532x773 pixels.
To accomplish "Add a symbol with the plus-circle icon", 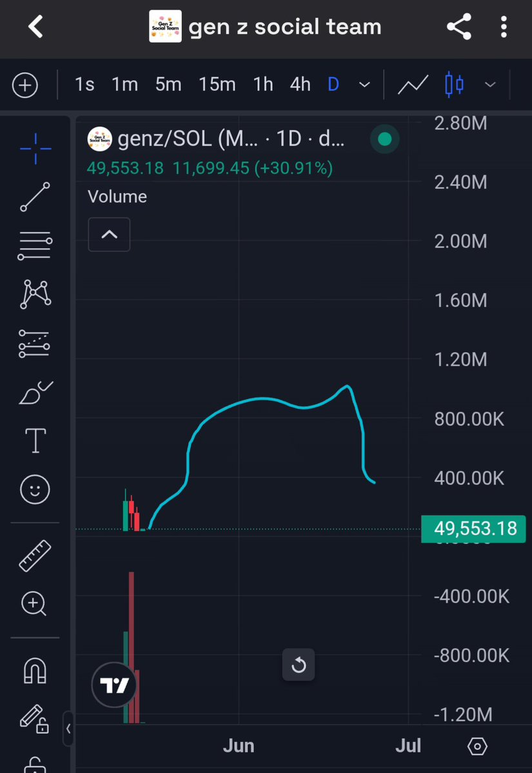I will (25, 85).
